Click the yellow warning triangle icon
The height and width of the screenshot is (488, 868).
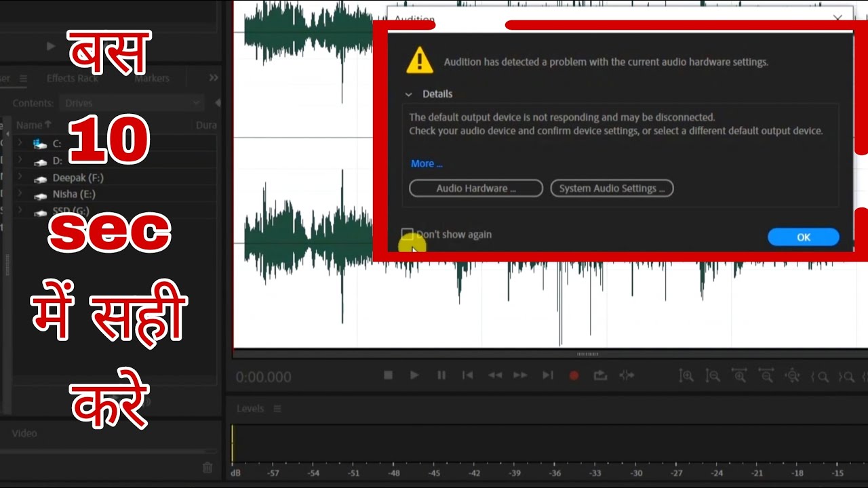tap(420, 60)
